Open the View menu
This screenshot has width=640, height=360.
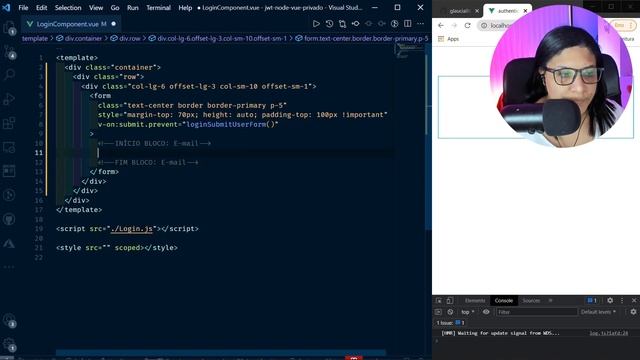(x=96, y=8)
